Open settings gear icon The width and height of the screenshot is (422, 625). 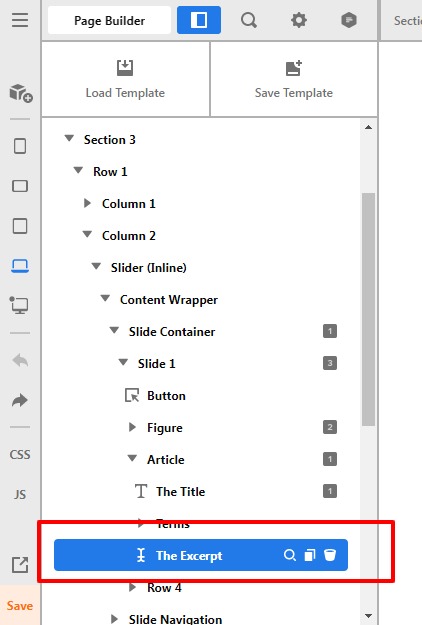pos(299,20)
